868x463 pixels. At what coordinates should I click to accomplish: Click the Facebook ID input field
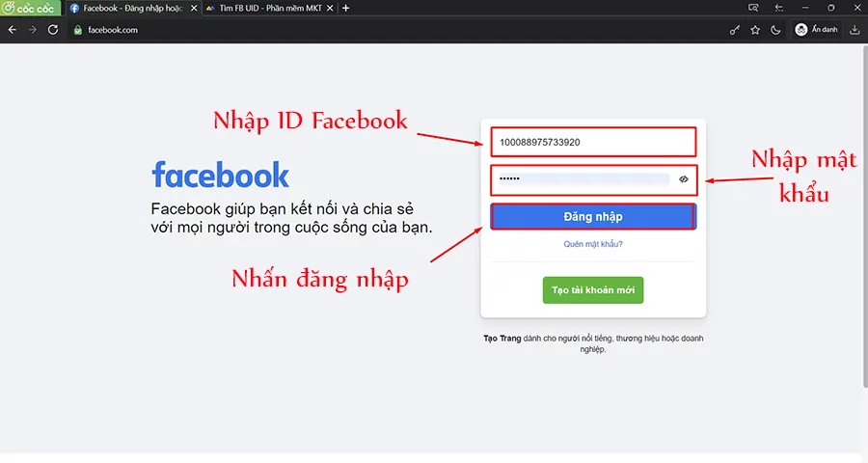[x=593, y=143]
